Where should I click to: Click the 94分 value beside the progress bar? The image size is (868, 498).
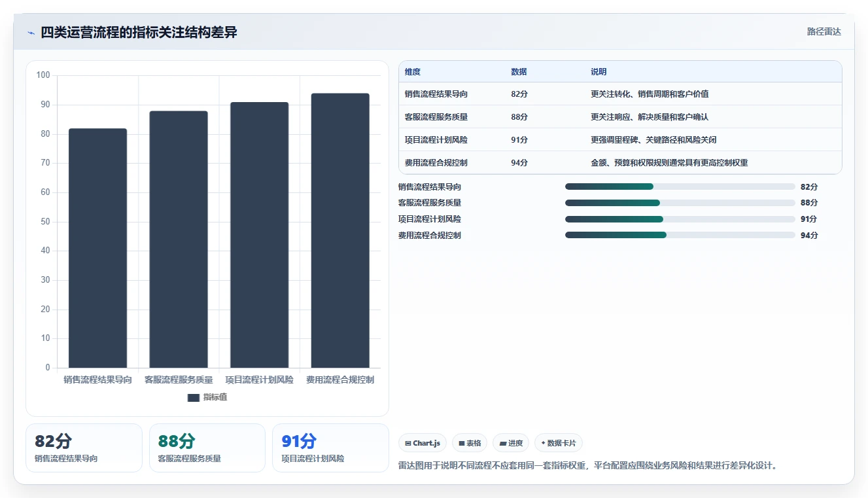tap(809, 236)
